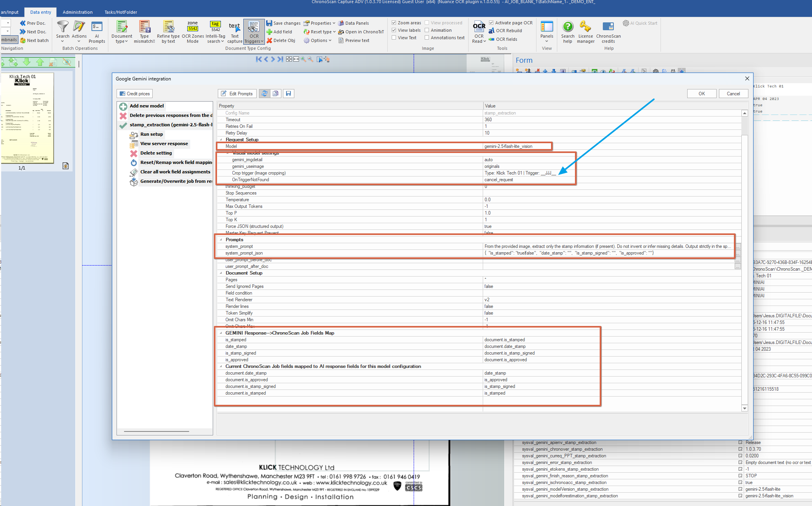Collapse the Request Setup section
Screen dimensions: 812x506
(x=221, y=140)
